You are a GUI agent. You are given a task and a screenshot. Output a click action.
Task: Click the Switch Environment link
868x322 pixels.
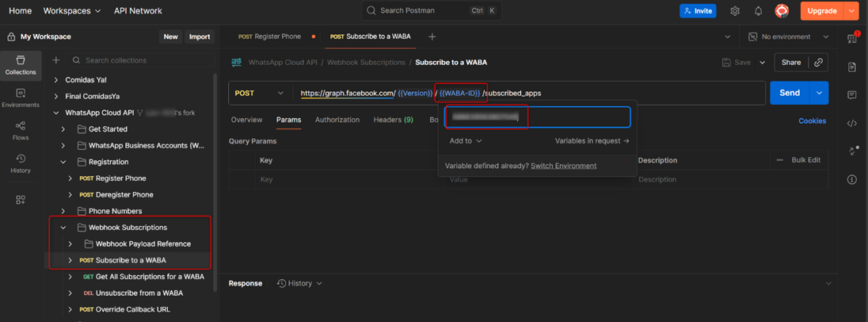pyautogui.click(x=563, y=166)
